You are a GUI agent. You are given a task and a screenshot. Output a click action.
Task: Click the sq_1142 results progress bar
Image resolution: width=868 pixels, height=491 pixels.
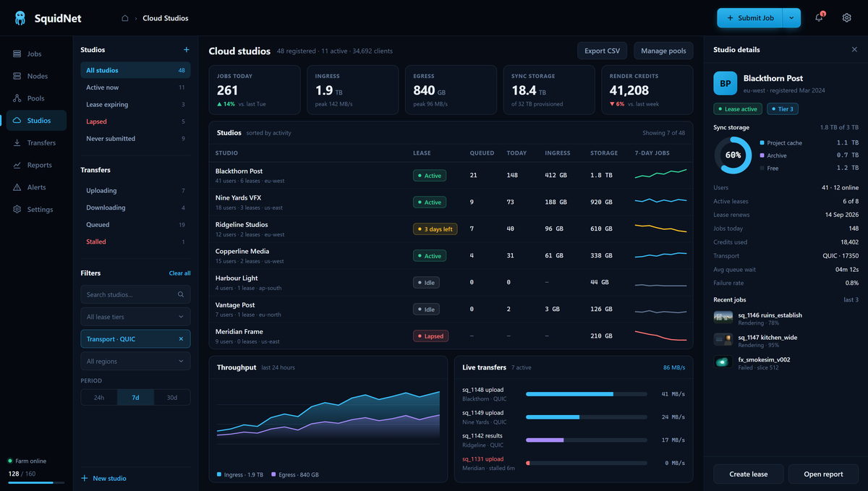tap(587, 440)
